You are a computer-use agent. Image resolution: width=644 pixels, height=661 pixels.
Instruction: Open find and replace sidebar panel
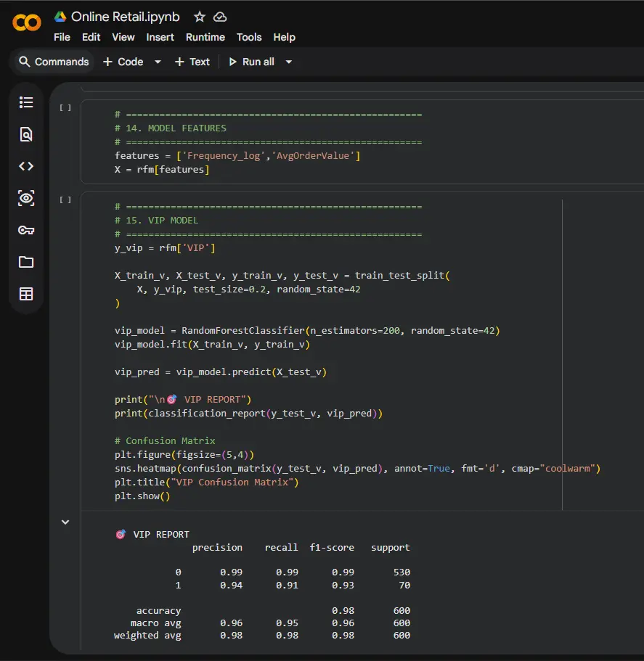click(x=26, y=134)
